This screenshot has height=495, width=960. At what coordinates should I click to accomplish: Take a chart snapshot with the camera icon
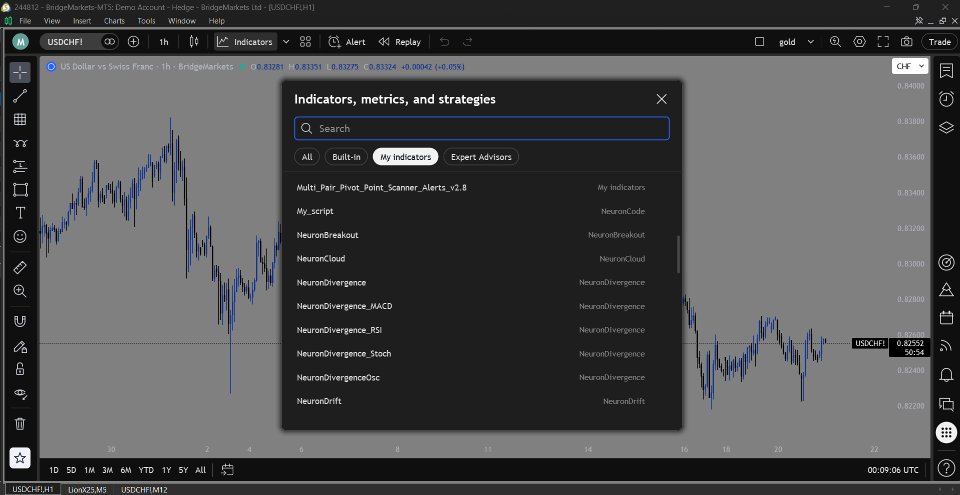click(906, 42)
